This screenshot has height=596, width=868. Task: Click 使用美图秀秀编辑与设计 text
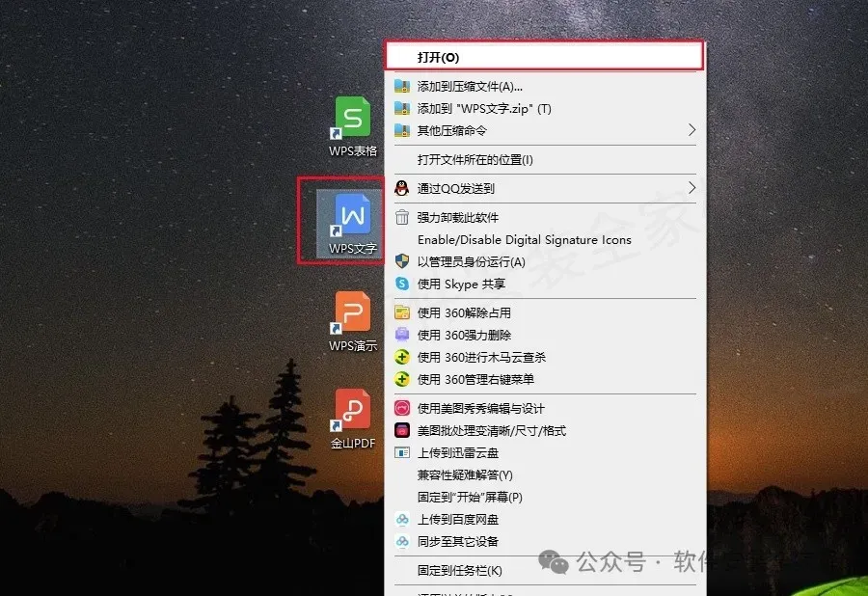tap(481, 409)
